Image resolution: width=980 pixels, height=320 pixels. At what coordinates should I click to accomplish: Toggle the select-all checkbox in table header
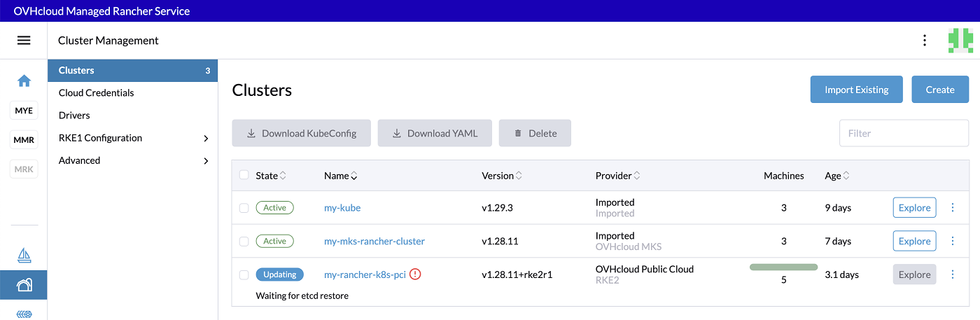point(244,175)
